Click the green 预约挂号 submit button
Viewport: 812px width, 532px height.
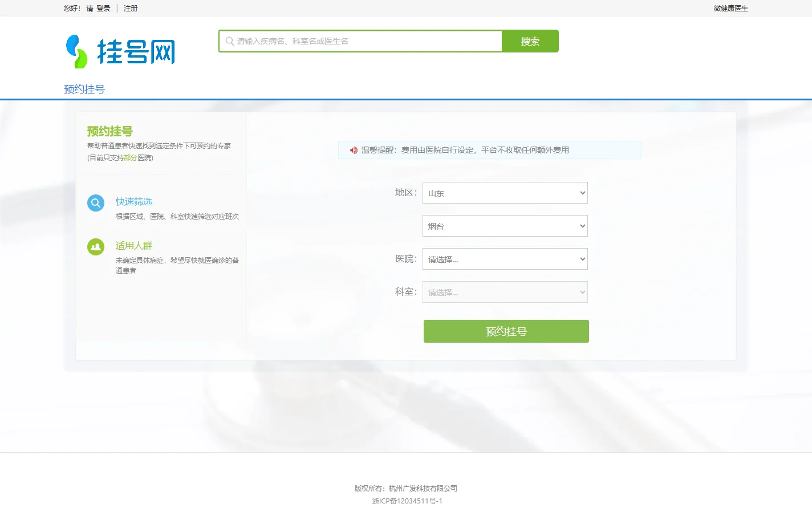pyautogui.click(x=506, y=331)
